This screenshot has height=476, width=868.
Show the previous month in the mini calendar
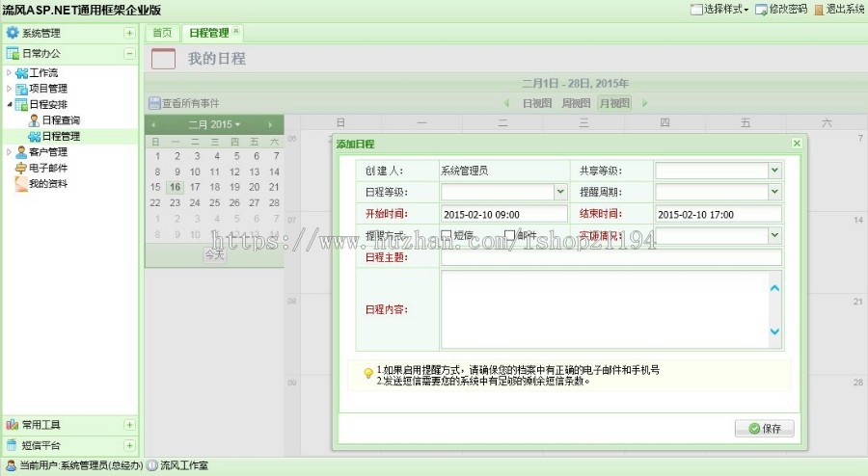[x=153, y=125]
